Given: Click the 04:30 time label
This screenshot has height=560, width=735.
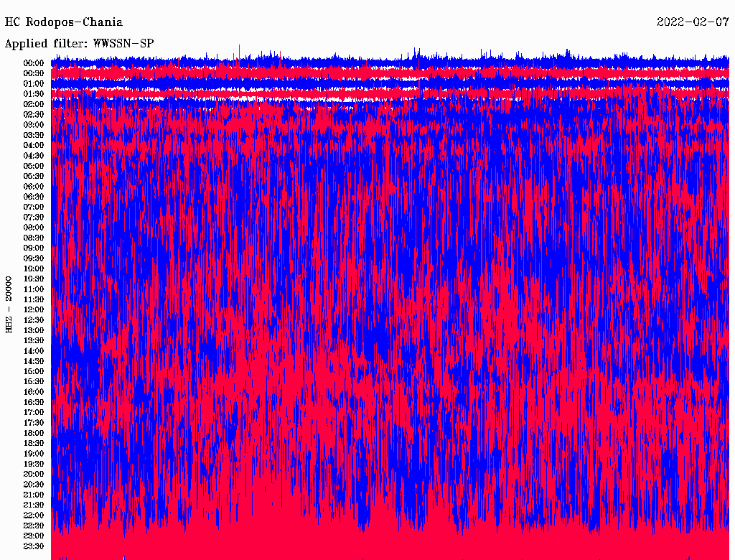Looking at the screenshot, I should [34, 156].
